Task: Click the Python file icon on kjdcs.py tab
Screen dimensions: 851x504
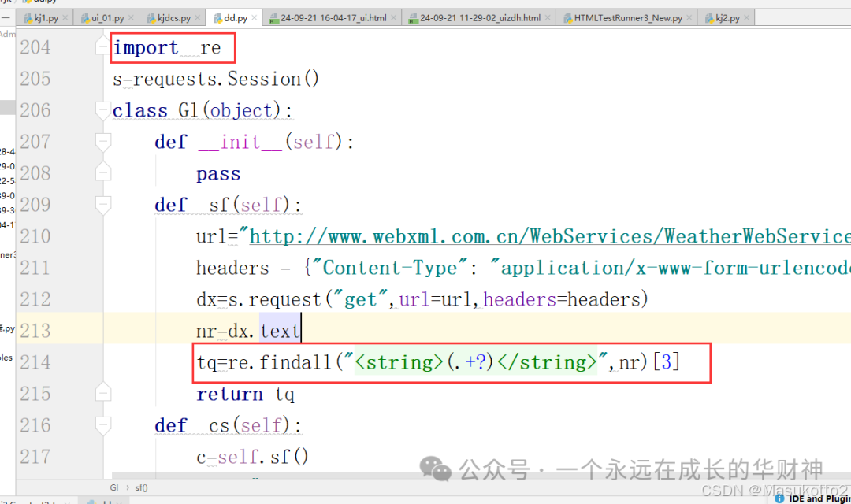Action: pos(151,18)
